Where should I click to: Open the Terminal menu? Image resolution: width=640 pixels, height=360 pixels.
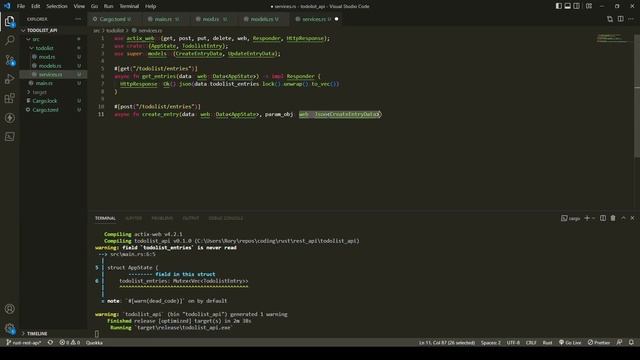click(x=129, y=6)
